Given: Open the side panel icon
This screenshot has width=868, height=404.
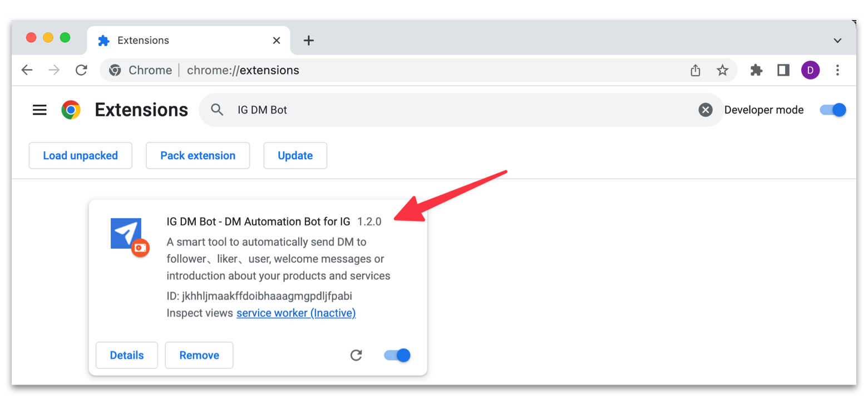Looking at the screenshot, I should [x=783, y=70].
